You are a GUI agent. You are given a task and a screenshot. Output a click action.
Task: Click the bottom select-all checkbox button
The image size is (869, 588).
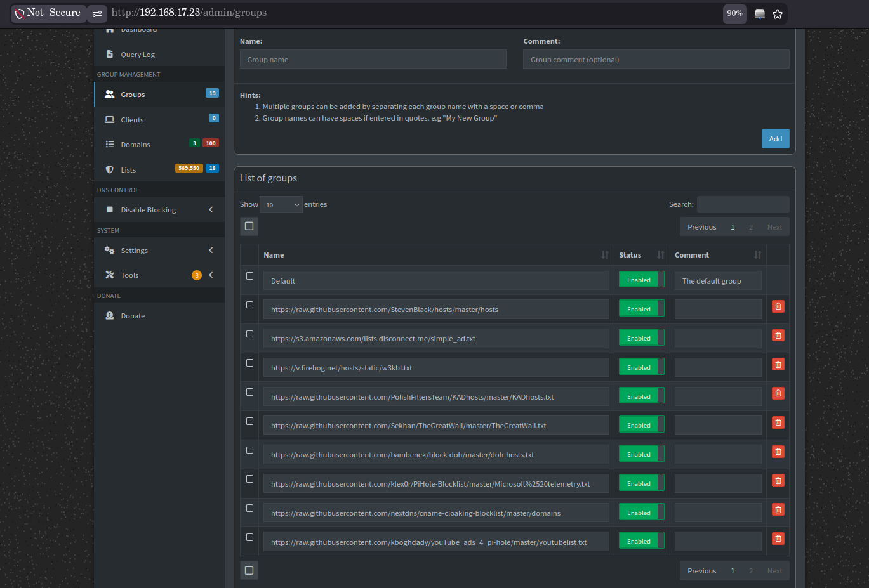click(249, 570)
